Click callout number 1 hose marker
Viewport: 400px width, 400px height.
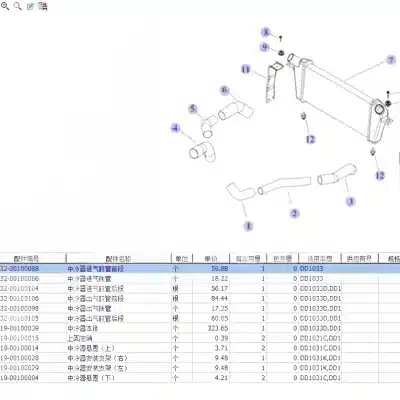tap(248, 226)
